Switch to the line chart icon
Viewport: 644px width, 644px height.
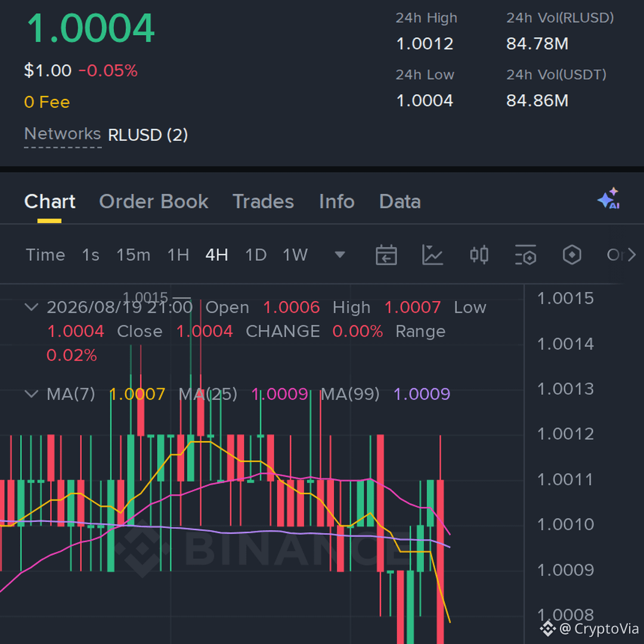tap(432, 255)
